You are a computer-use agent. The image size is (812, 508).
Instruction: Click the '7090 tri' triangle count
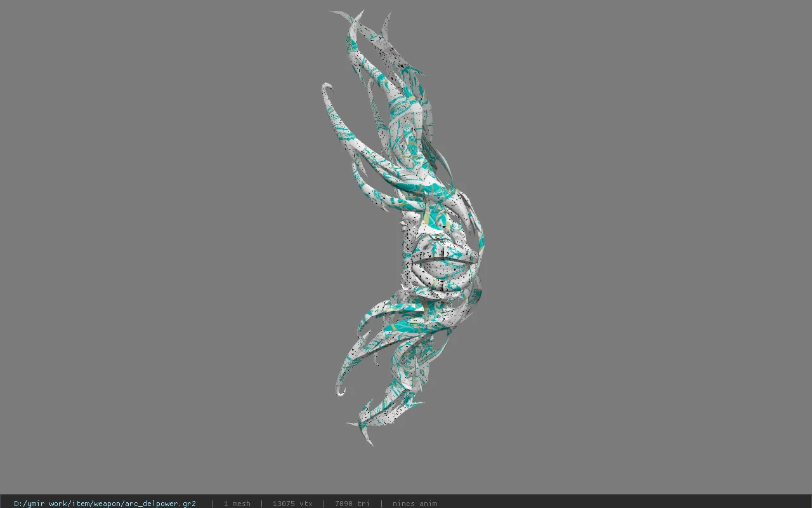click(352, 504)
